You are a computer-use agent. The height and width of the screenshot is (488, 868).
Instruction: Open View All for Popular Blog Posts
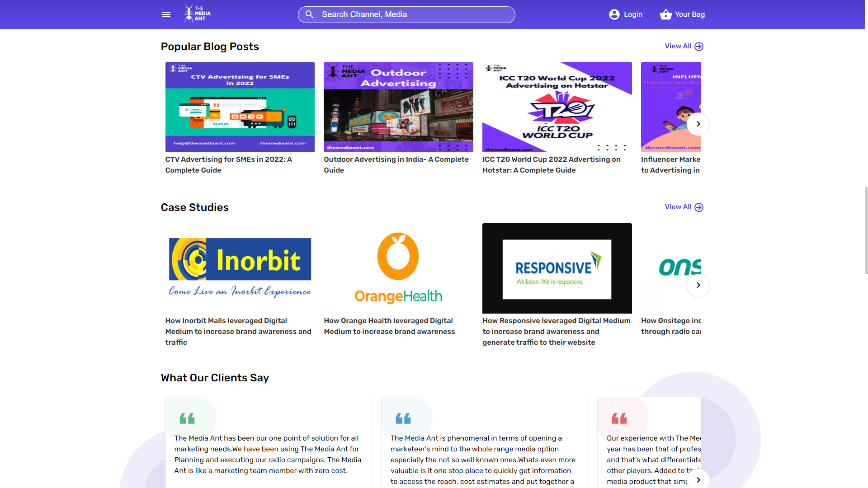[x=678, y=46]
